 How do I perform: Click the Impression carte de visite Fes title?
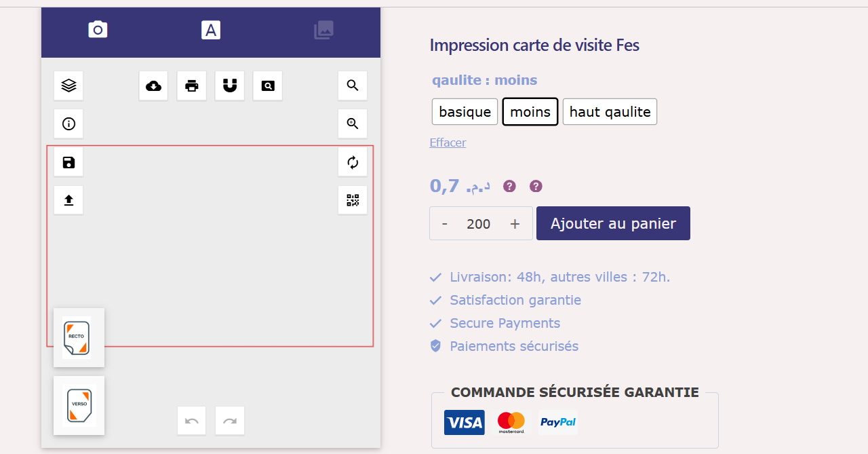534,45
